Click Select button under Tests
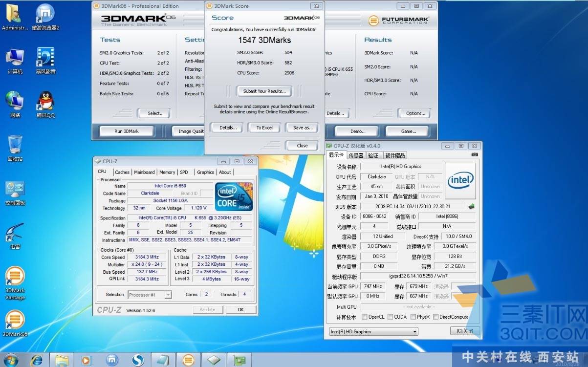 pos(155,113)
